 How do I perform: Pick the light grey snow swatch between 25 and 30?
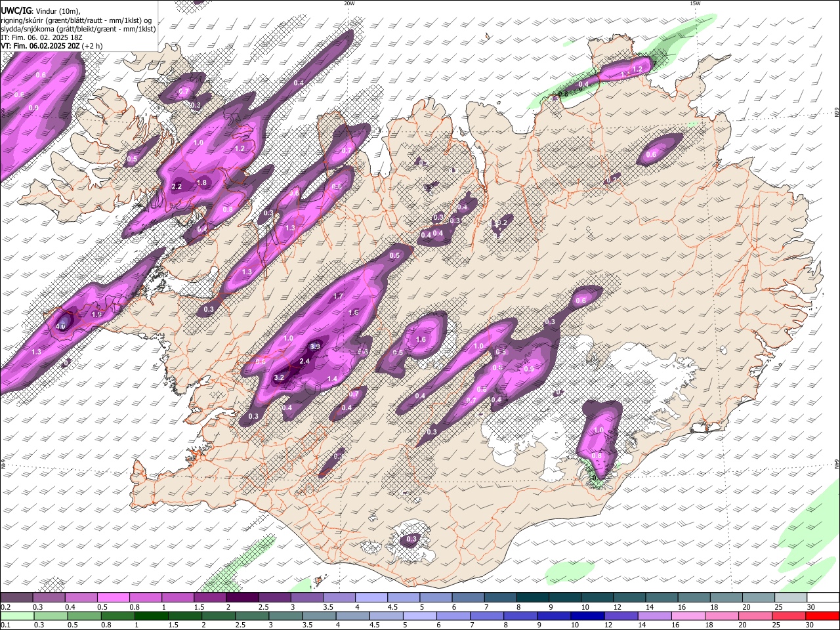tap(790, 598)
